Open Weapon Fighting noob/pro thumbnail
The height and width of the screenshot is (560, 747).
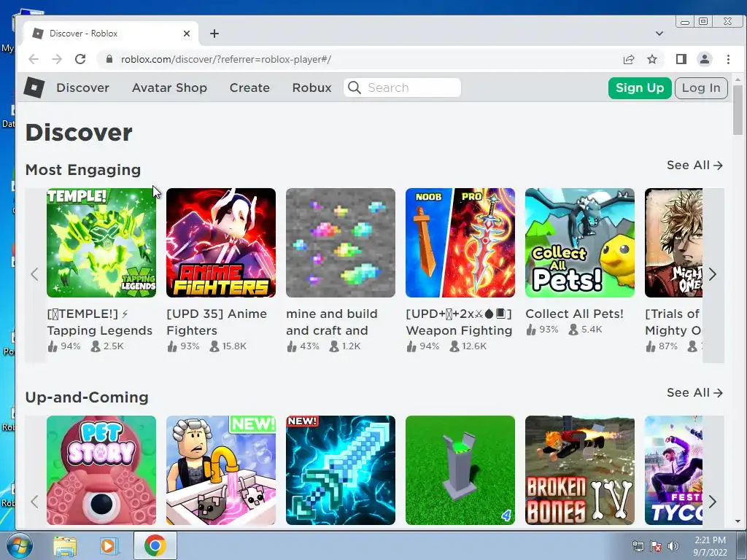tap(460, 243)
